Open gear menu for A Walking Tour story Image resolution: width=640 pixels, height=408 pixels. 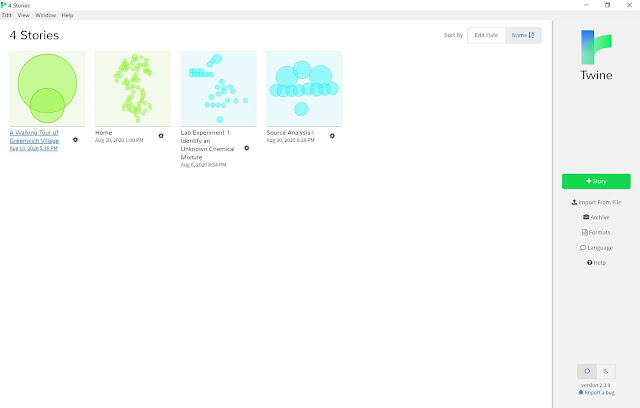click(76, 140)
